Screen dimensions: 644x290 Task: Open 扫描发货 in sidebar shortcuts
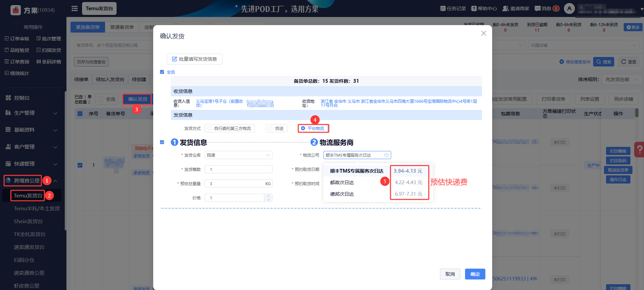pos(49,50)
